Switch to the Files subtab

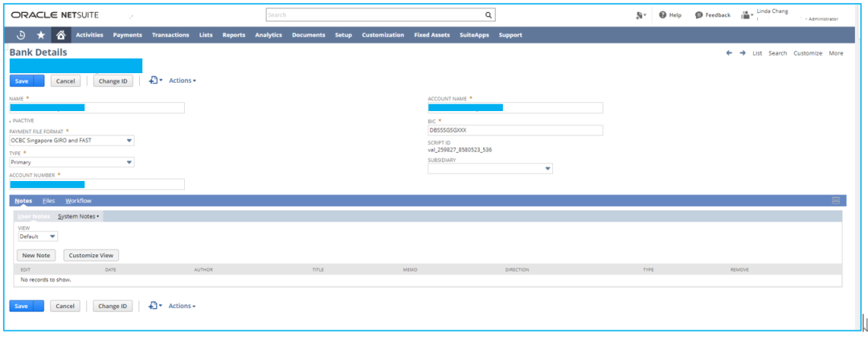[x=49, y=200]
